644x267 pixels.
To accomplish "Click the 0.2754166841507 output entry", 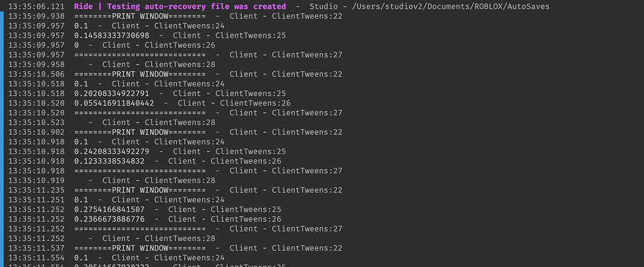I will pos(110,209).
